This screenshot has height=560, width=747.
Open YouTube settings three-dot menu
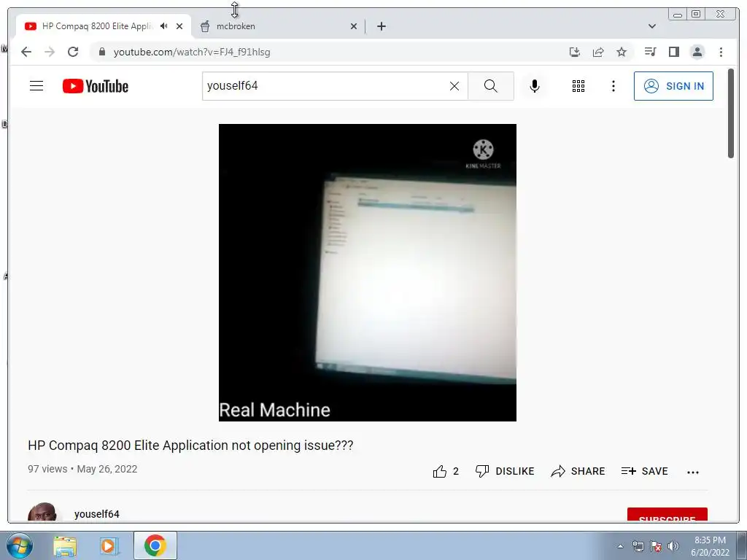(613, 86)
